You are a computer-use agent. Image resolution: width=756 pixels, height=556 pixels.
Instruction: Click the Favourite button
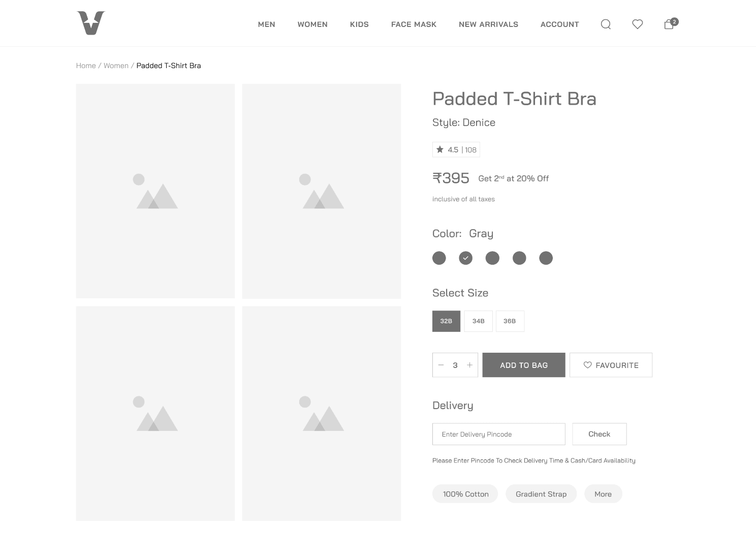pos(611,365)
